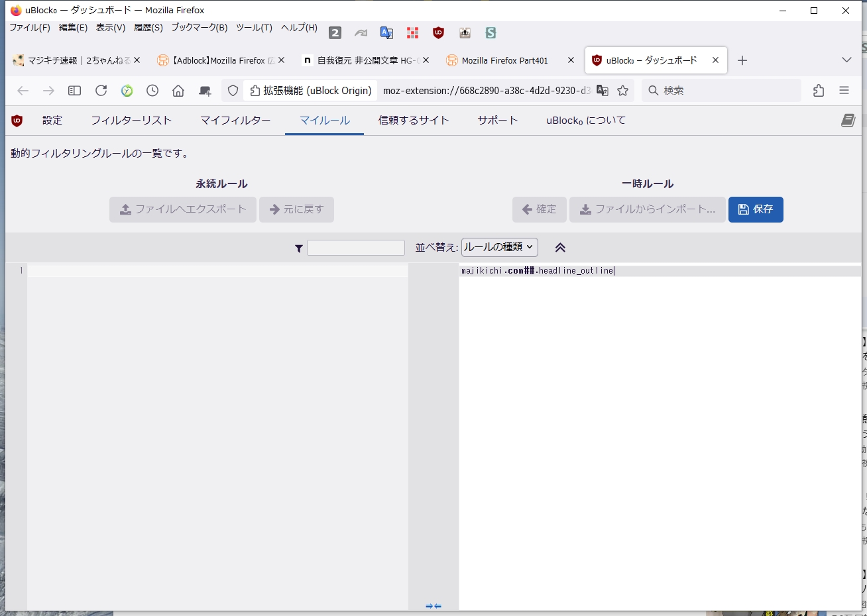Screen dimensions: 867x616
Task: Open the 信頼するサイト dashboard tab
Action: point(414,121)
